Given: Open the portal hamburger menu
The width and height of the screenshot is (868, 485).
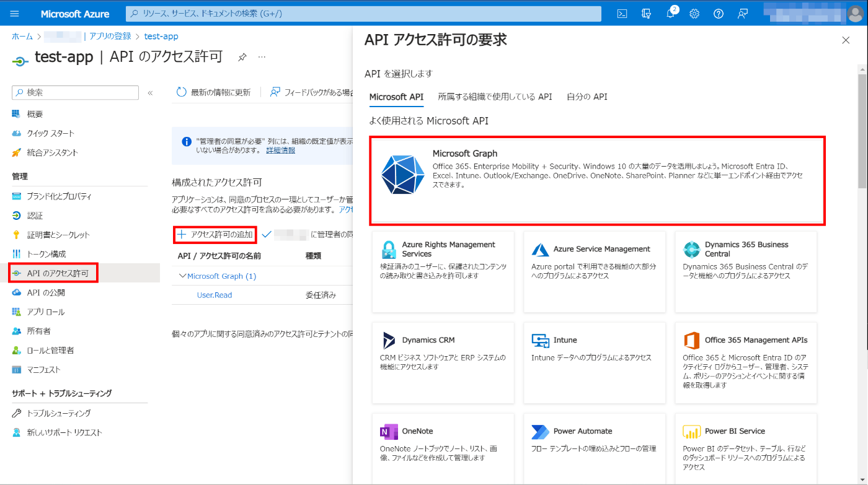Looking at the screenshot, I should [x=15, y=14].
